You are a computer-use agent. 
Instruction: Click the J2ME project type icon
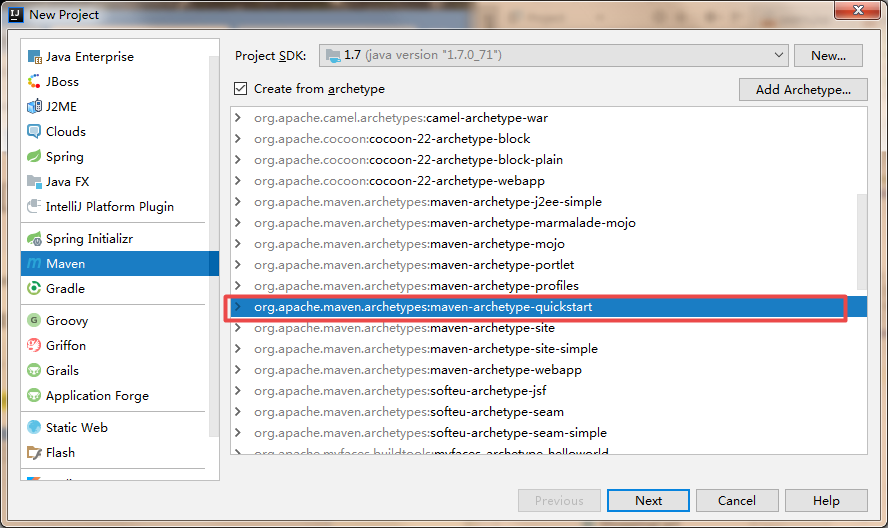(35, 107)
